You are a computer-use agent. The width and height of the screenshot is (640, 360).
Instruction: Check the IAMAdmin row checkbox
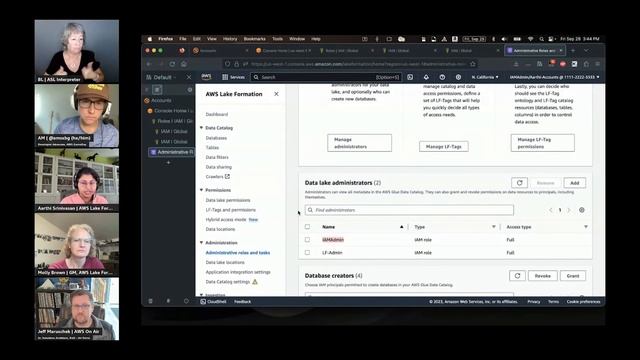pyautogui.click(x=307, y=240)
